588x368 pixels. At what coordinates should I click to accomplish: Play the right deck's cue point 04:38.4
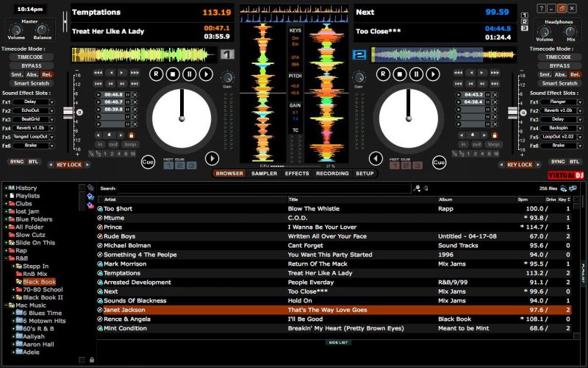click(x=458, y=102)
